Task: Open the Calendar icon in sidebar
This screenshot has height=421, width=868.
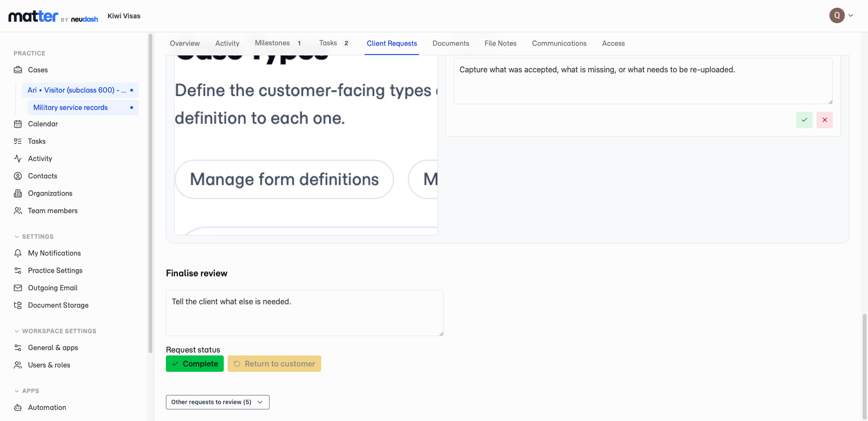Action: [18, 124]
